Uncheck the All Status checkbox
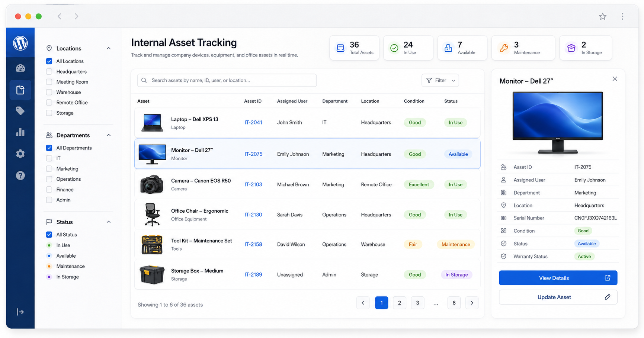This screenshot has height=338, width=644. pyautogui.click(x=49, y=235)
